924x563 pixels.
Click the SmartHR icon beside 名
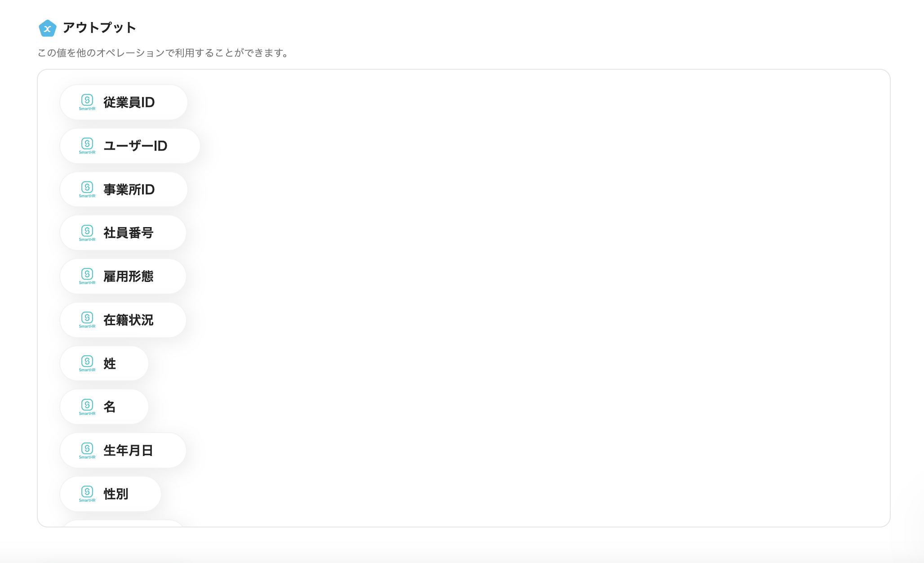pos(87,407)
